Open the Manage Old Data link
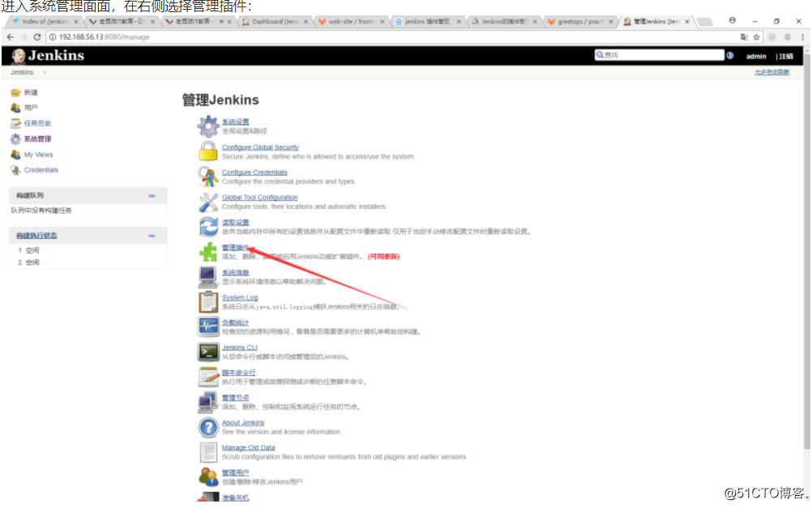812x508 pixels. coord(248,447)
